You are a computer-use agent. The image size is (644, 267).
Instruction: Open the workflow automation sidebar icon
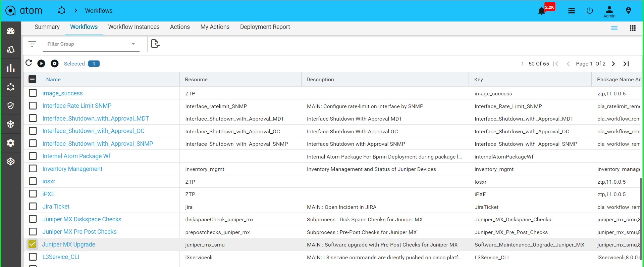[x=11, y=87]
